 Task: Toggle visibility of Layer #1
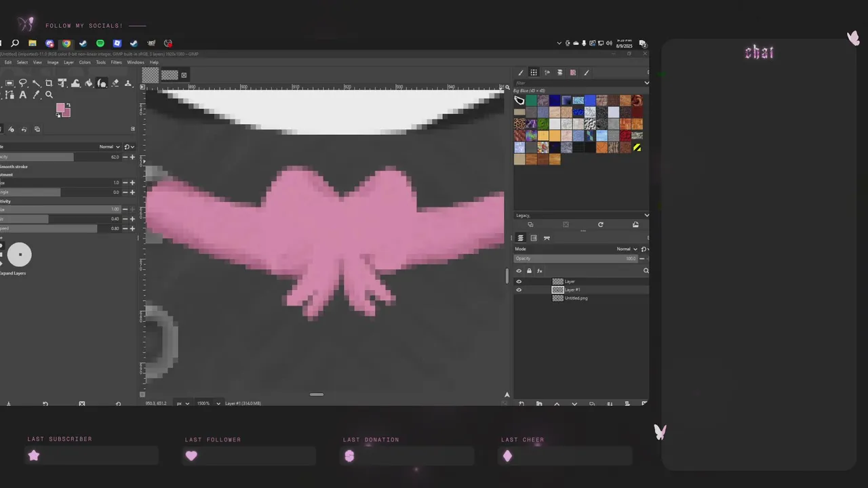(x=519, y=289)
